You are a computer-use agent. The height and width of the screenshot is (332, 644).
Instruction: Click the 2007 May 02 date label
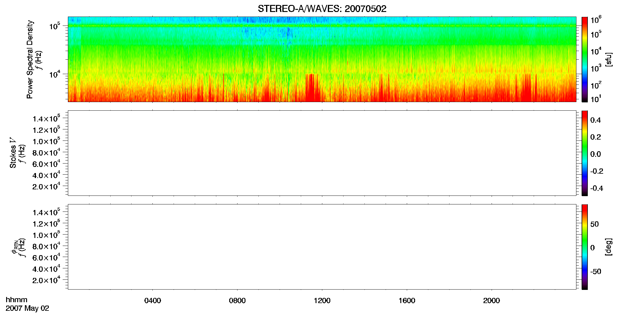(27, 308)
